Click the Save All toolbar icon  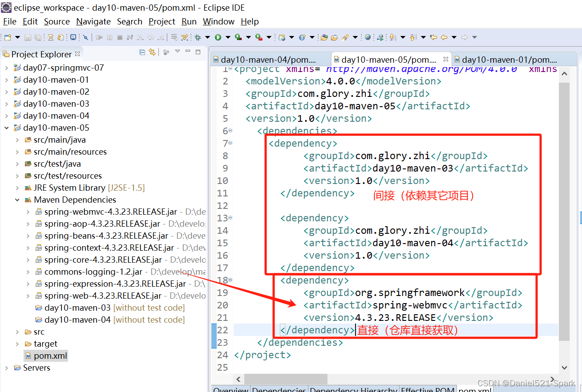pos(38,37)
